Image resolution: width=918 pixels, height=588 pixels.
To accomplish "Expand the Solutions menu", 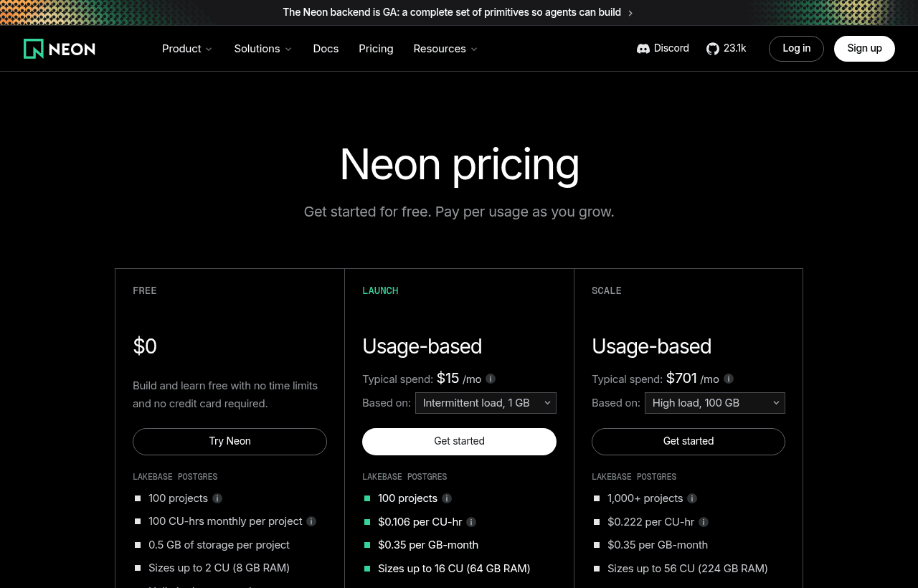I will (263, 49).
